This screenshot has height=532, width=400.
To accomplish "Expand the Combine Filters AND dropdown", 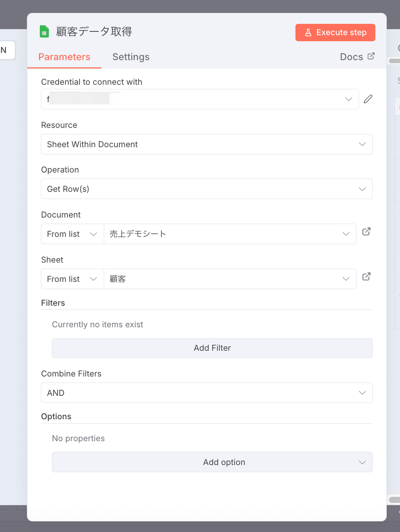I will click(206, 393).
